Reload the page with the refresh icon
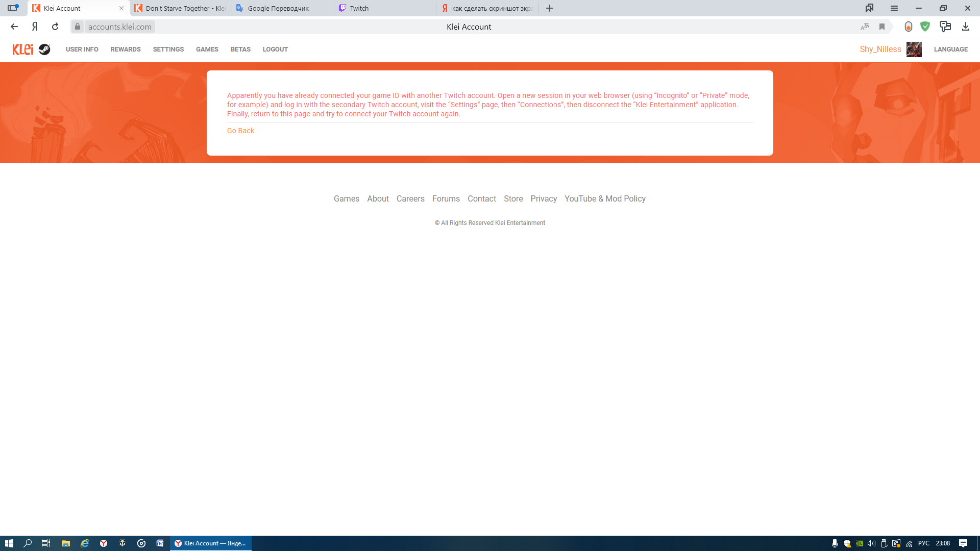 click(x=55, y=27)
